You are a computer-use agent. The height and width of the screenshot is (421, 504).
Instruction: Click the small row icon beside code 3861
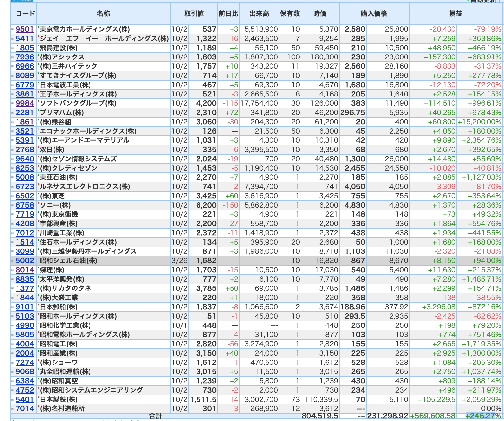coord(13,94)
